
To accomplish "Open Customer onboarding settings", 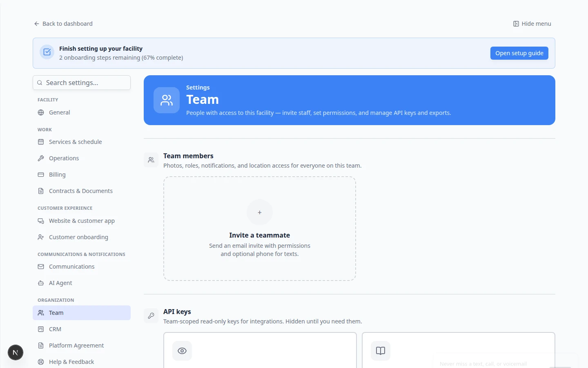I will (82, 237).
